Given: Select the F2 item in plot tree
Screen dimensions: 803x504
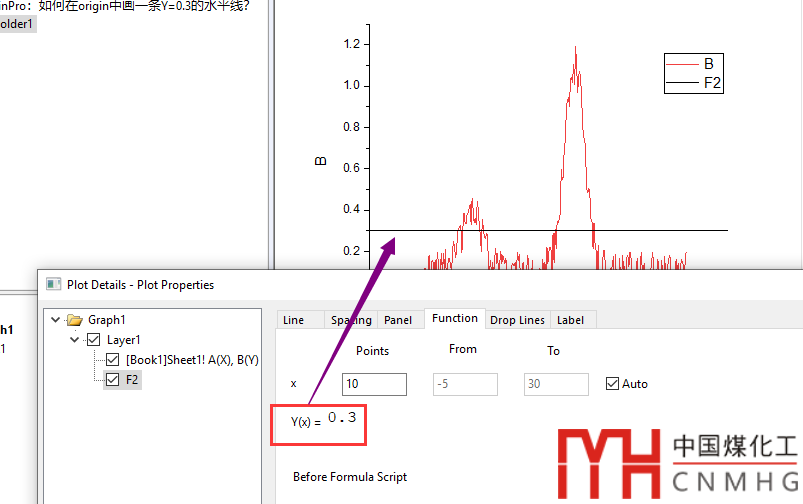Looking at the screenshot, I should click(x=132, y=379).
